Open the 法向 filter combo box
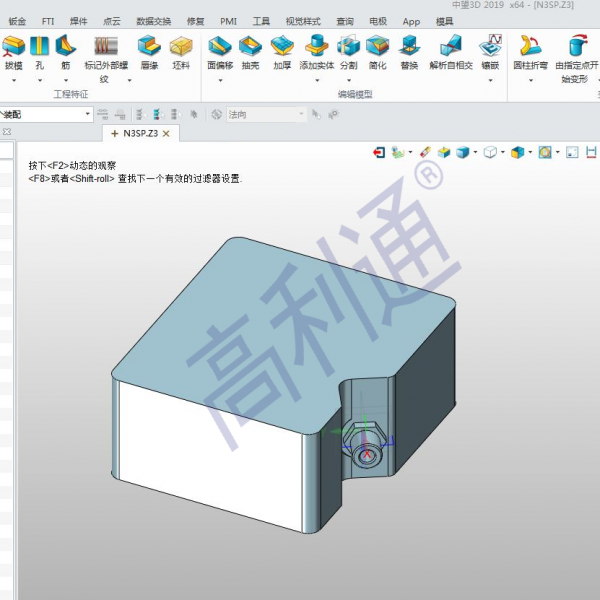Screen dimensions: 600x600 (x=264, y=115)
